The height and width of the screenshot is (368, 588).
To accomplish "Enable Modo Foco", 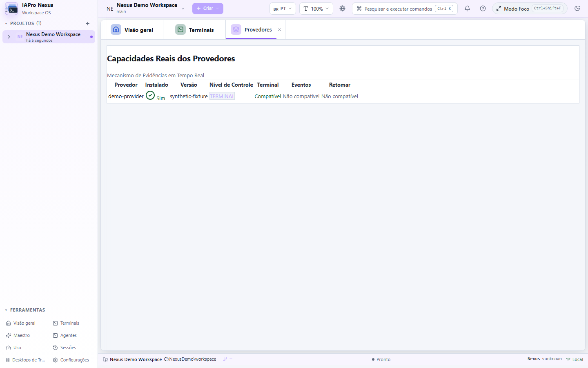I will coord(530,9).
